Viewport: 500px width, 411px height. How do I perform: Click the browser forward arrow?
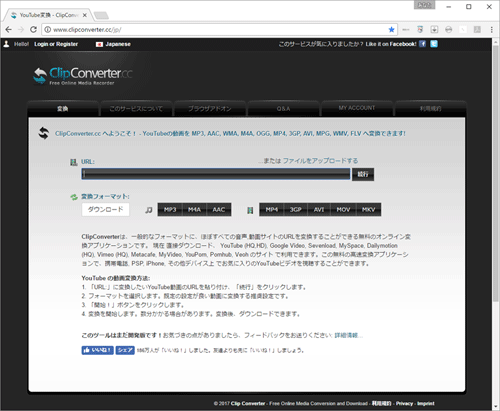click(x=21, y=30)
